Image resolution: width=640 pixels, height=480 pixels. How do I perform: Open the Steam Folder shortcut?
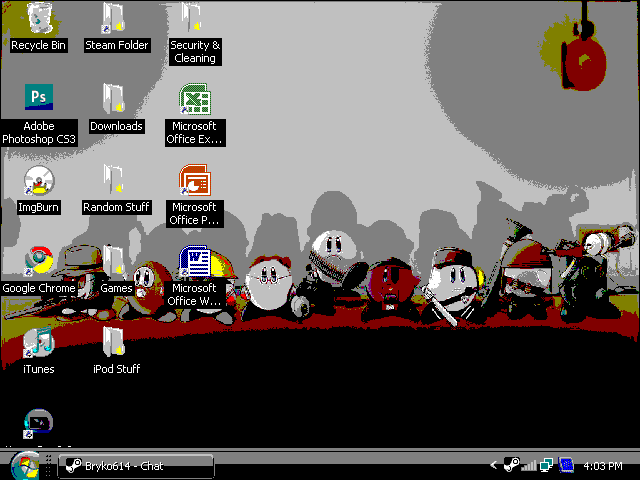115,18
